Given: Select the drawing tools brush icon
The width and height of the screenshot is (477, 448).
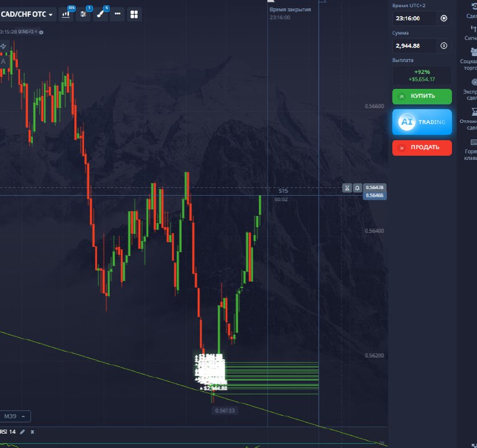Looking at the screenshot, I should (x=101, y=14).
